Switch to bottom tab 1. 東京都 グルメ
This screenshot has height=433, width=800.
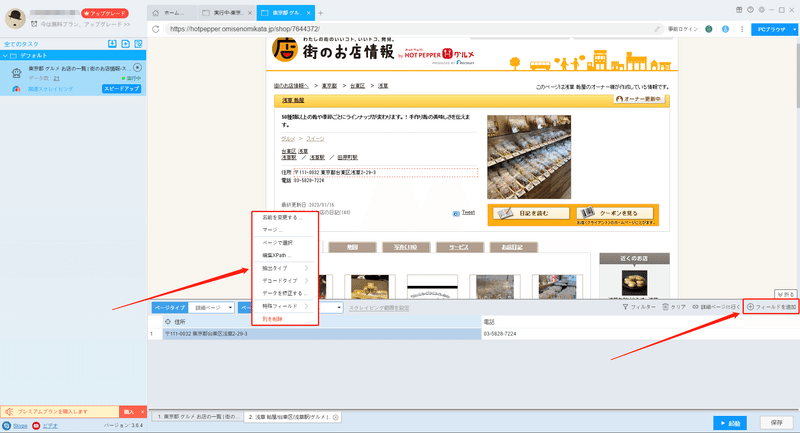(x=197, y=417)
